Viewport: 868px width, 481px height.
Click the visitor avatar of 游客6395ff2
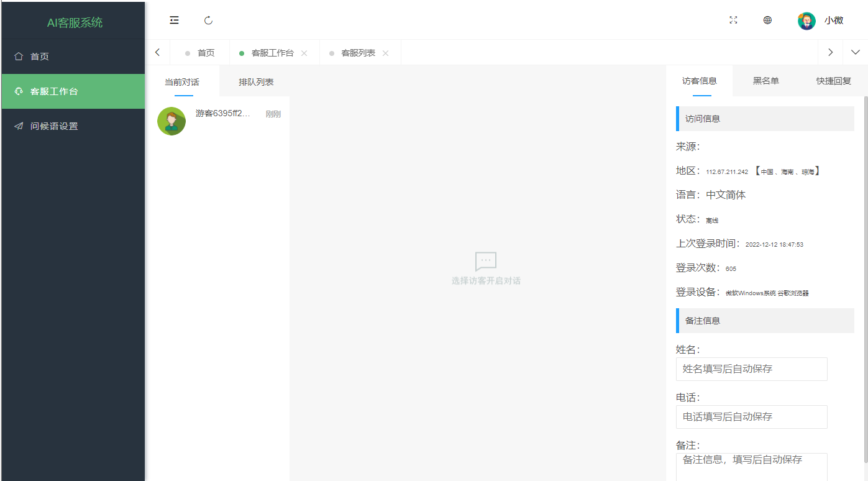pyautogui.click(x=171, y=121)
